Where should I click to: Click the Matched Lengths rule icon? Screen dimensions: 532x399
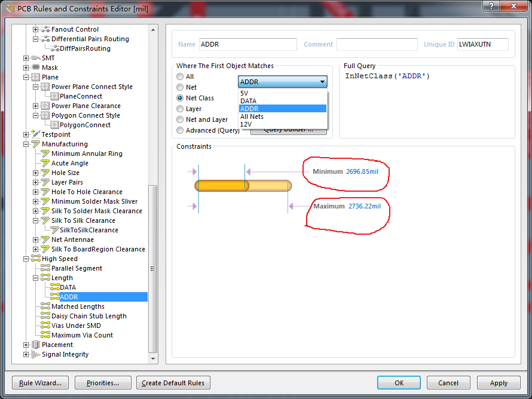(45, 306)
